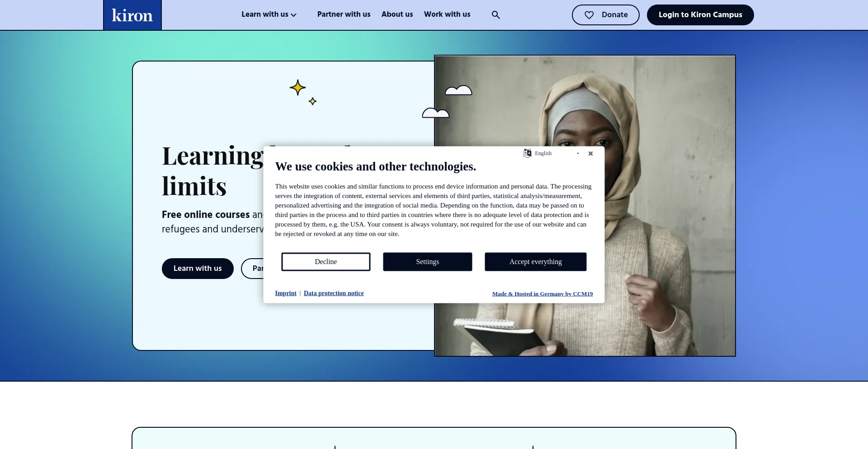868x449 pixels.
Task: Decline cookies in the consent dialog
Action: pos(325,262)
